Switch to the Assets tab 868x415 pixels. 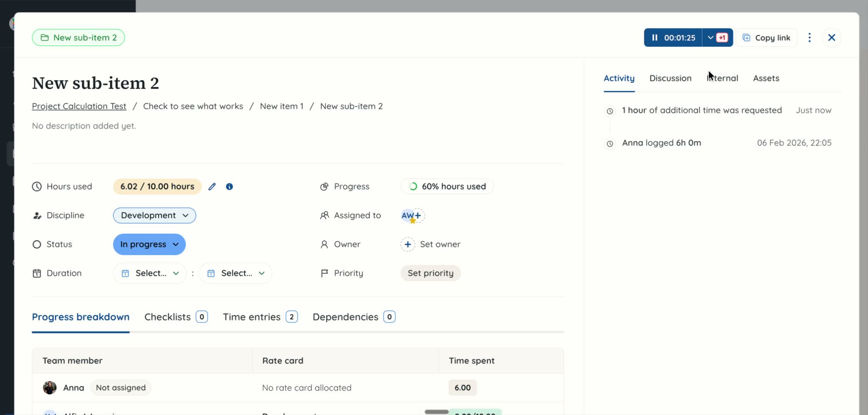pos(766,78)
